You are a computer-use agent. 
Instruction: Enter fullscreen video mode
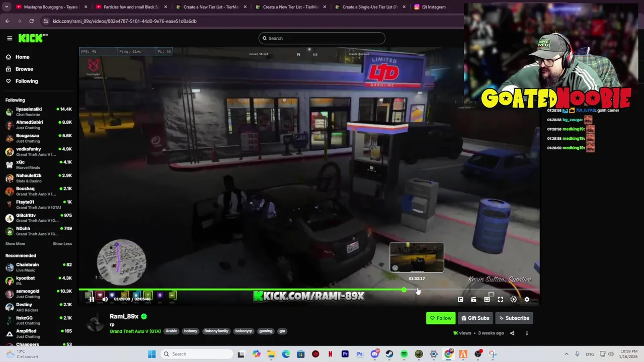[x=500, y=299]
